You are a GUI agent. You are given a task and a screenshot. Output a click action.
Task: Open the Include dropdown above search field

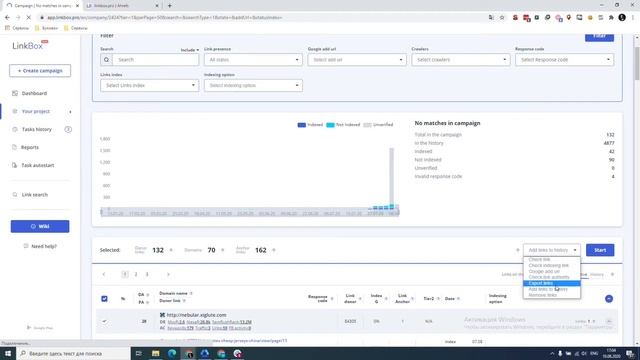click(x=190, y=50)
